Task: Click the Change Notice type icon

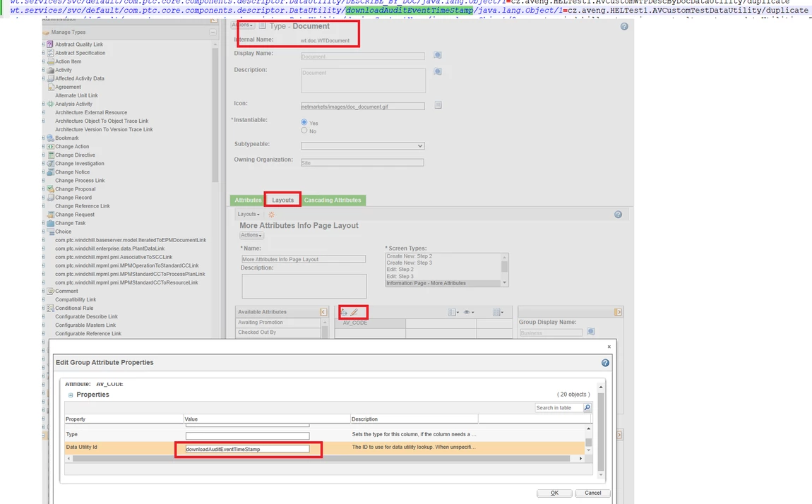Action: (x=50, y=172)
